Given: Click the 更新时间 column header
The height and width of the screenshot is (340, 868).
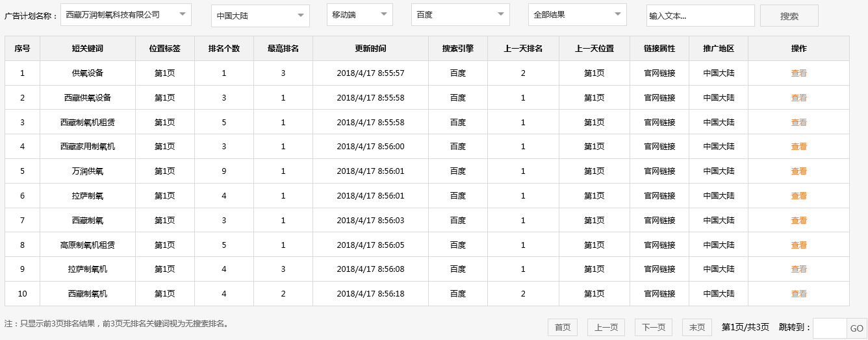Looking at the screenshot, I should [x=370, y=49].
